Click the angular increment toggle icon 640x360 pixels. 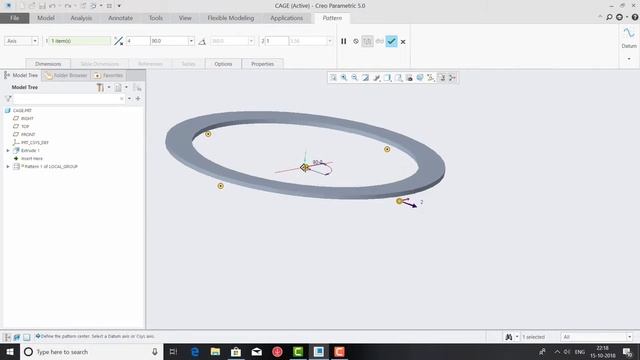coord(118,41)
